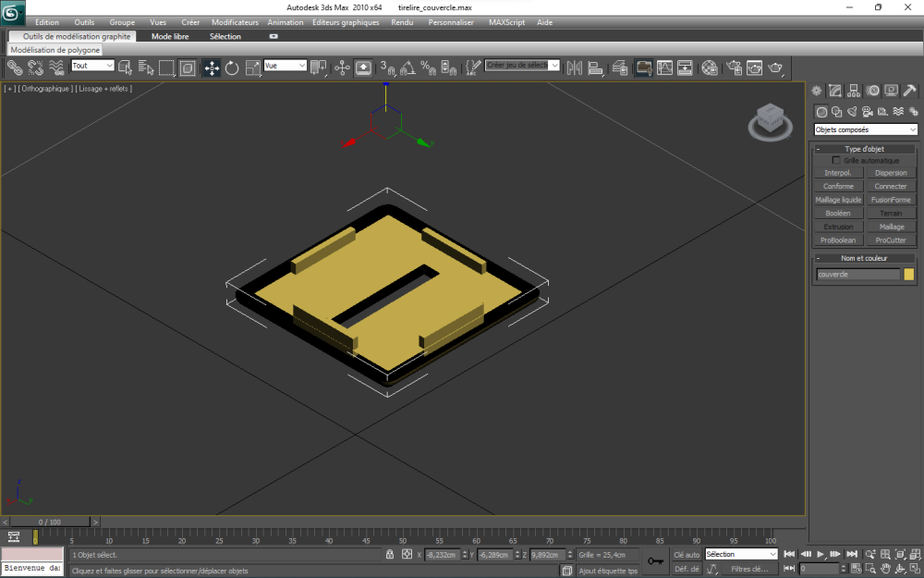
Task: Click the Select and Link chain icon
Action: pyautogui.click(x=16, y=68)
